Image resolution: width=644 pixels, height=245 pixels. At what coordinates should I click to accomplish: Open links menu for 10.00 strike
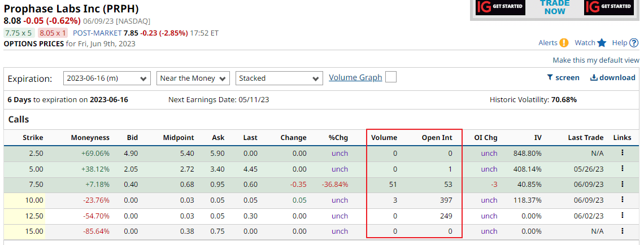pos(623,199)
